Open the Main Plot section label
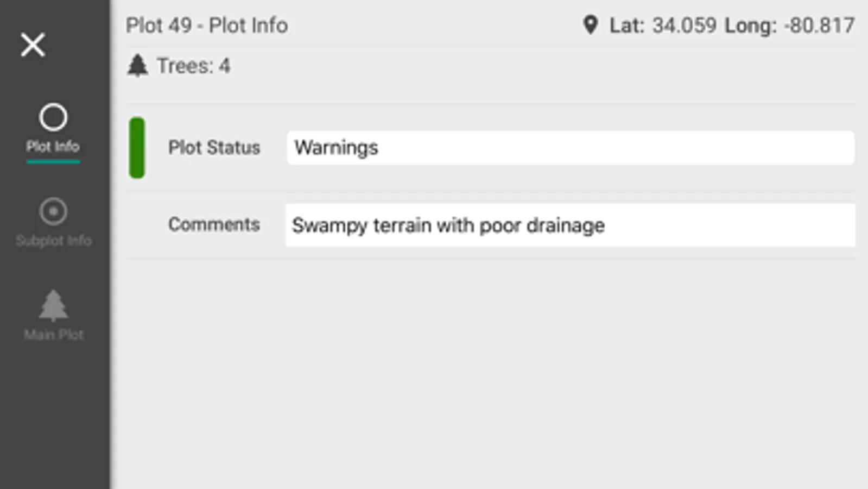Screen dimensions: 868x489 [x=53, y=334]
